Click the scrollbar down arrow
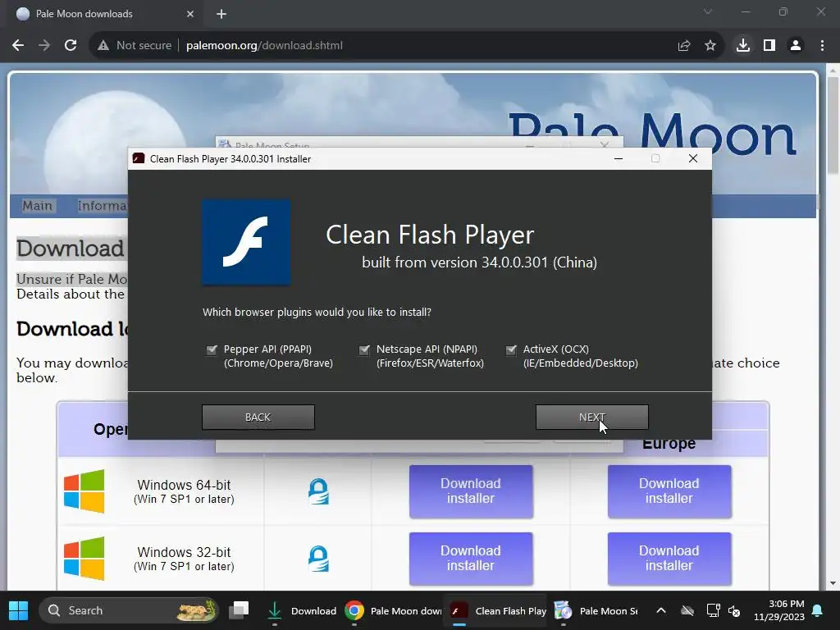 [x=833, y=583]
